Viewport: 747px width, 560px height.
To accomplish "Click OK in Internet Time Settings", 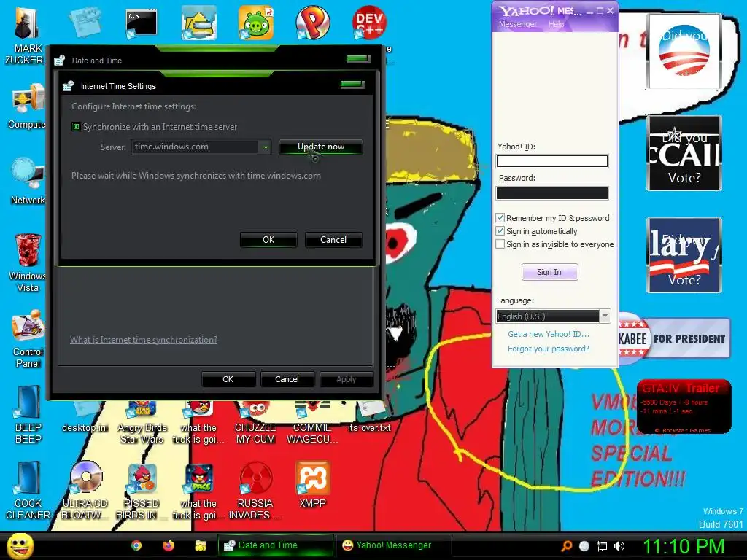I will click(268, 240).
